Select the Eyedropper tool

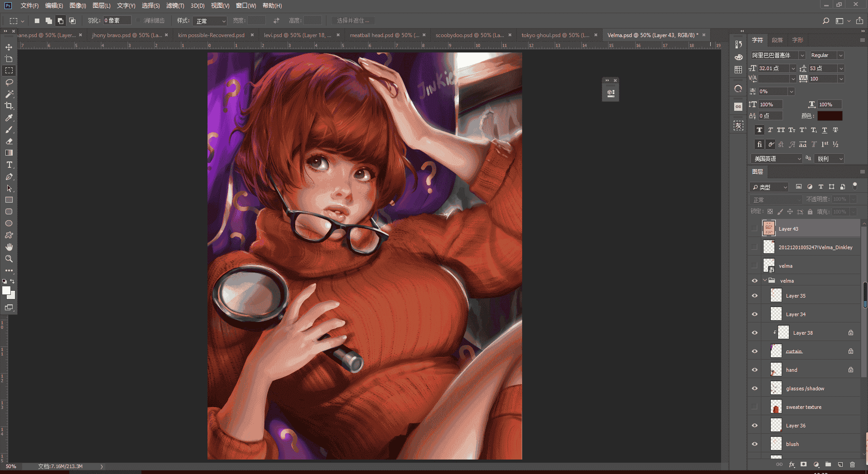9,118
